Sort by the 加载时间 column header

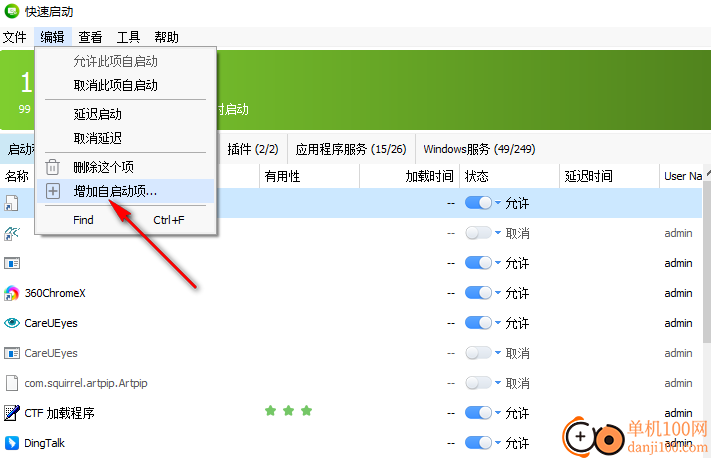click(409, 176)
